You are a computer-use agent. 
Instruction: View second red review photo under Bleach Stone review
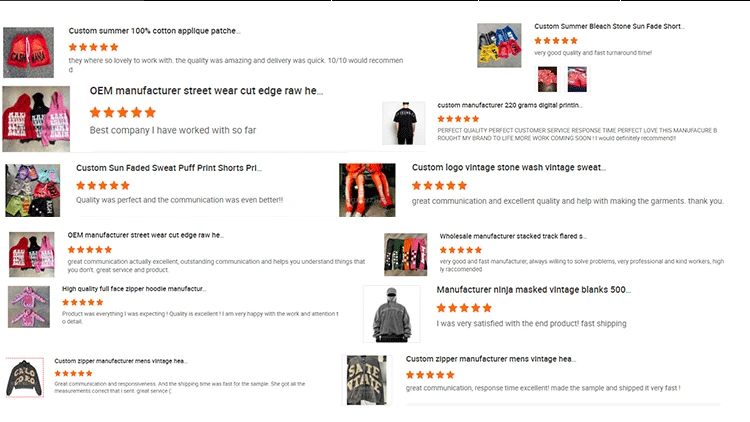(x=577, y=79)
